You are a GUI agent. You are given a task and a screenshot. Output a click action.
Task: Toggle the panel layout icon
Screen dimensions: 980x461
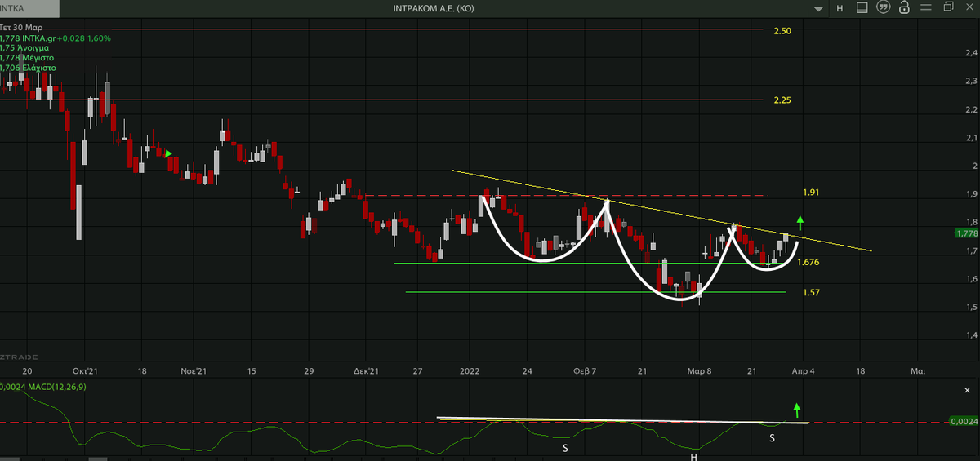[x=862, y=8]
